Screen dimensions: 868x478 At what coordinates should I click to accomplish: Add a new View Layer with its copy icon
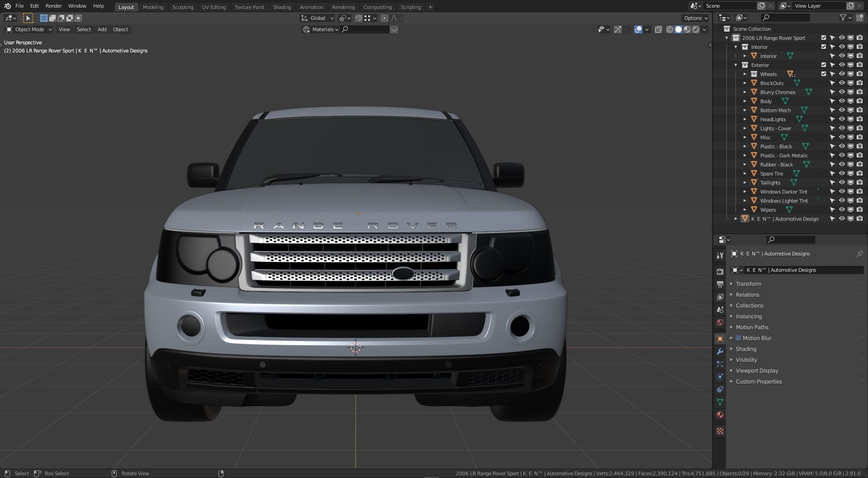(850, 6)
